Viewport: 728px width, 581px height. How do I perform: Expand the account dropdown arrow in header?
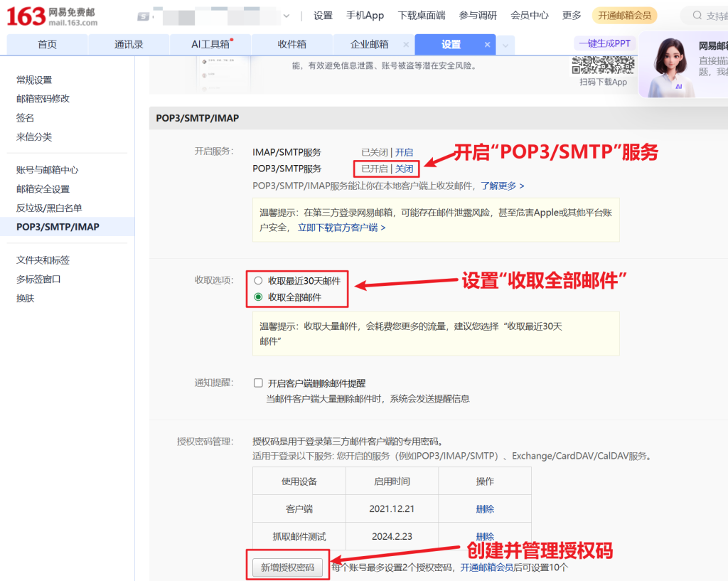click(x=287, y=16)
